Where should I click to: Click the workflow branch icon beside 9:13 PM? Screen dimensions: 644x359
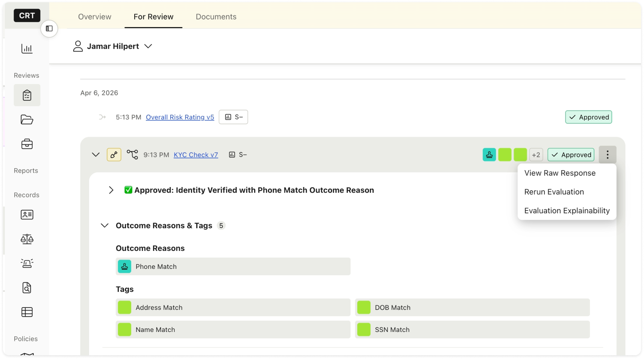132,154
